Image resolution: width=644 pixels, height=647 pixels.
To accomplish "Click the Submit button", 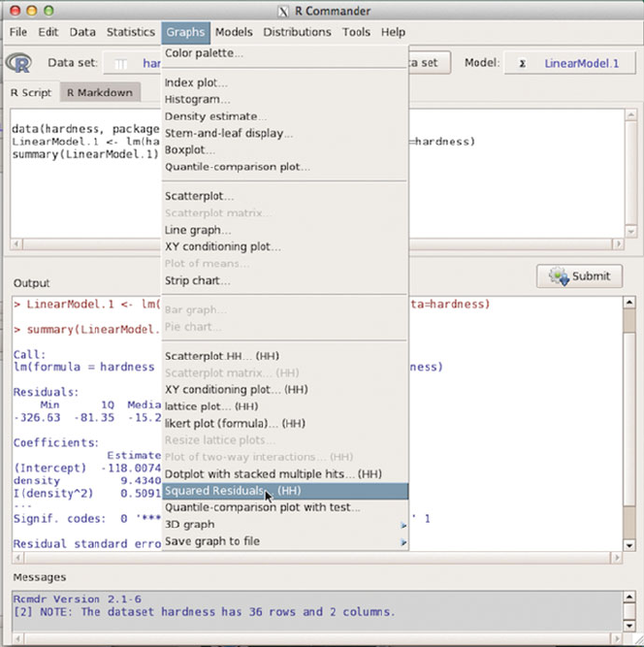I will (x=580, y=276).
